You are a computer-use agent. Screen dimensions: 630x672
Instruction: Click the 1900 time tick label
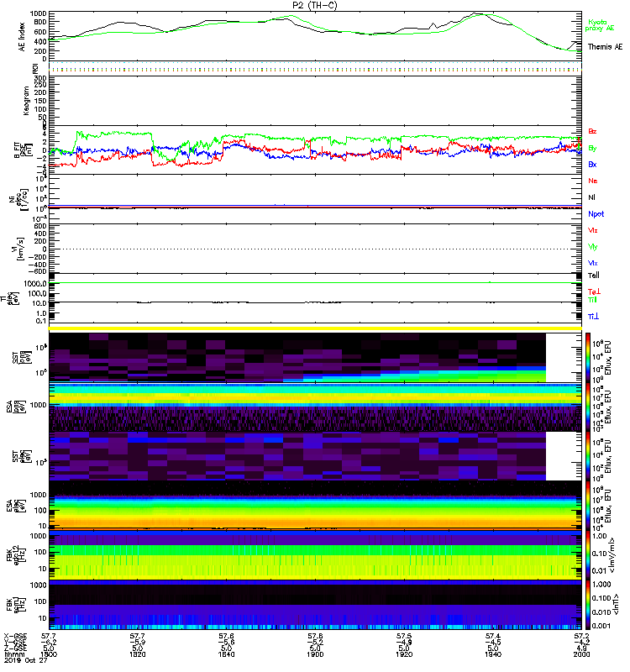point(315,654)
